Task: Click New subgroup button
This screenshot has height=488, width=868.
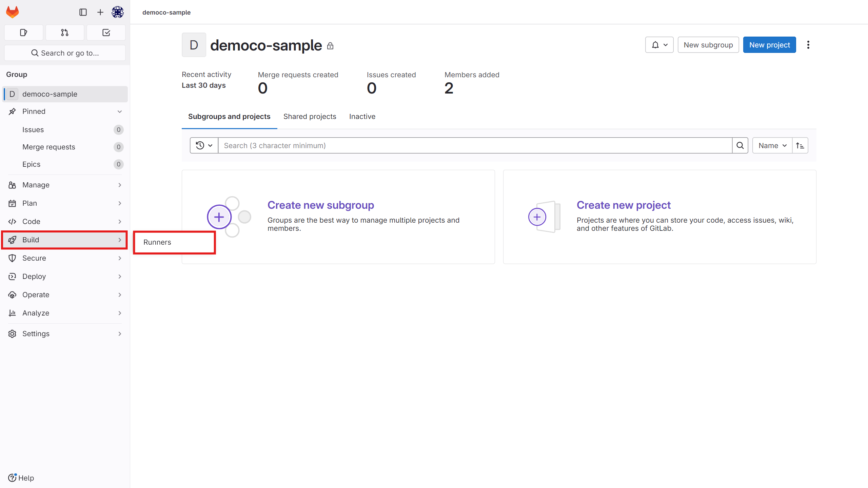Action: 708,45
